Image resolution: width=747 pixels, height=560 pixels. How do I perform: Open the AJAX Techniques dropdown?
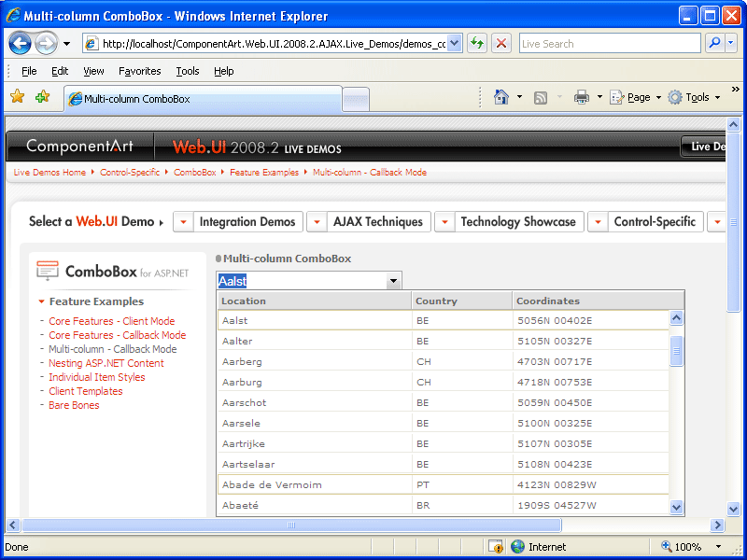pyautogui.click(x=369, y=222)
